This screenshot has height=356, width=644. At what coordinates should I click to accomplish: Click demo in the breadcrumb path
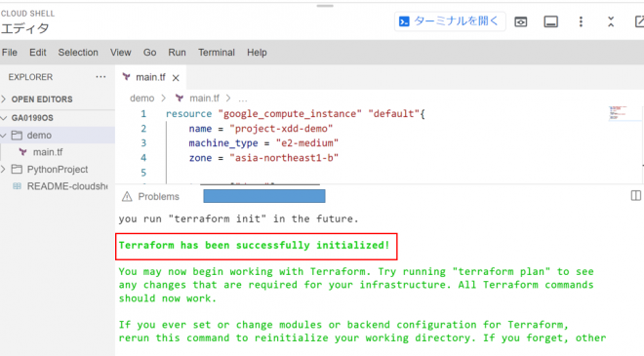[x=141, y=99]
